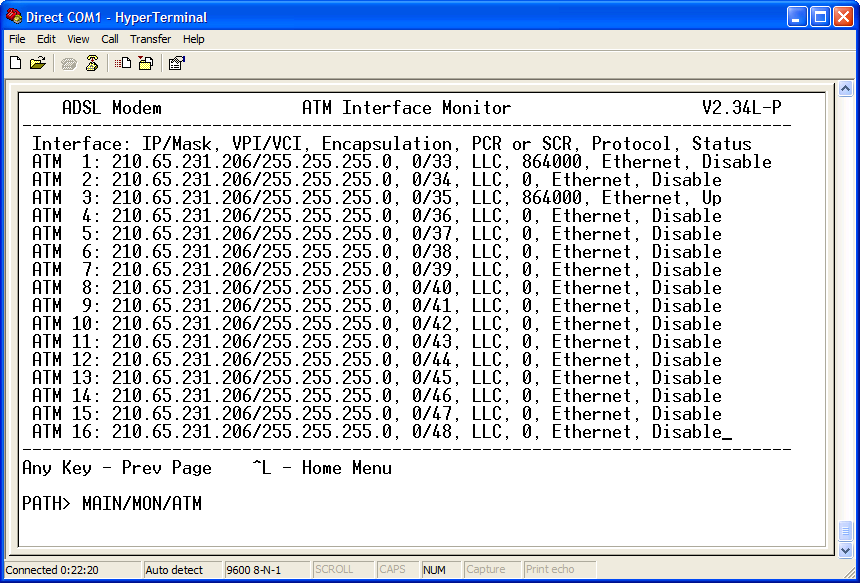860x583 pixels.
Task: Open the View menu
Action: pos(78,39)
